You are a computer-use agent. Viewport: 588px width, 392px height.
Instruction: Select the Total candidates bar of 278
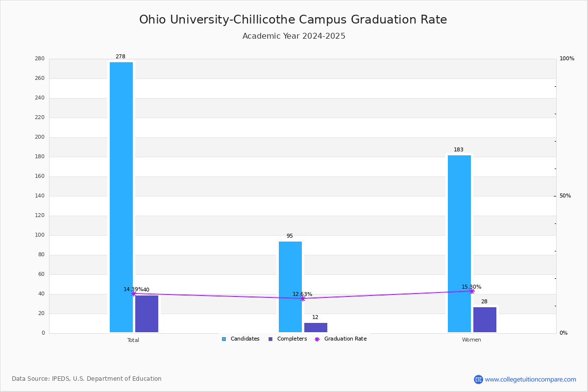(x=121, y=197)
